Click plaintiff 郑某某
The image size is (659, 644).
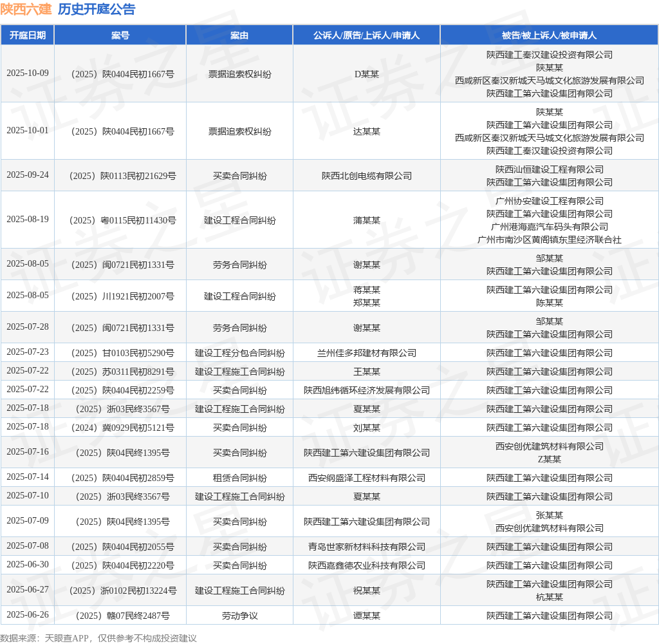[x=366, y=303]
